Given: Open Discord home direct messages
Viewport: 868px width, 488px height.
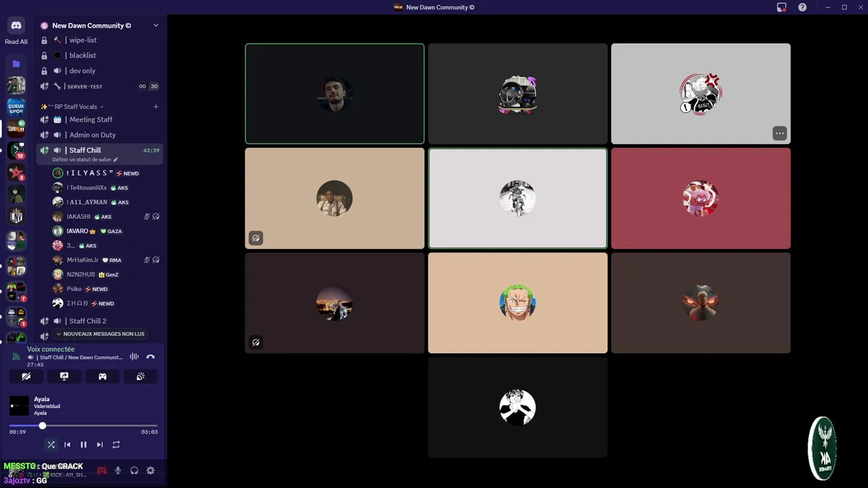Looking at the screenshot, I should coord(16,26).
